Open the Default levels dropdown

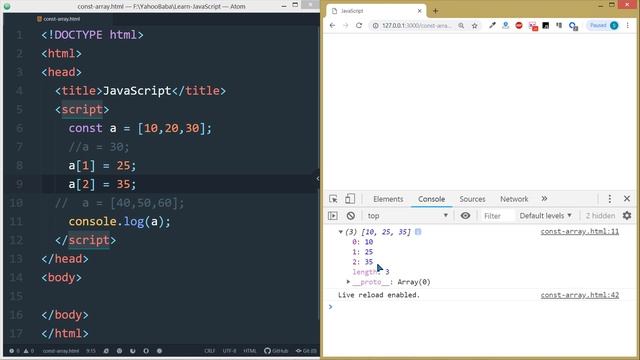point(545,216)
